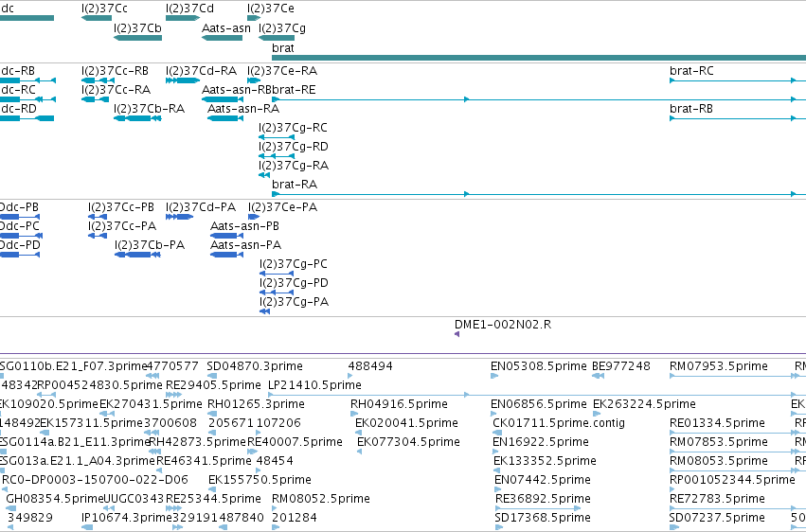This screenshot has width=806, height=532.
Task: Click EST RM08052.5prime
Action: pyautogui.click(x=275, y=509)
